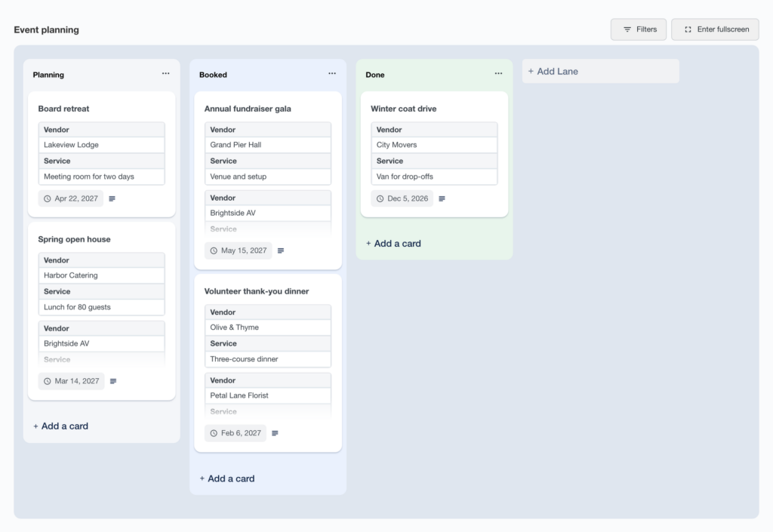Viewport: 773px width, 532px height.
Task: Click the Harbor Catering vendor cell
Action: coord(102,275)
